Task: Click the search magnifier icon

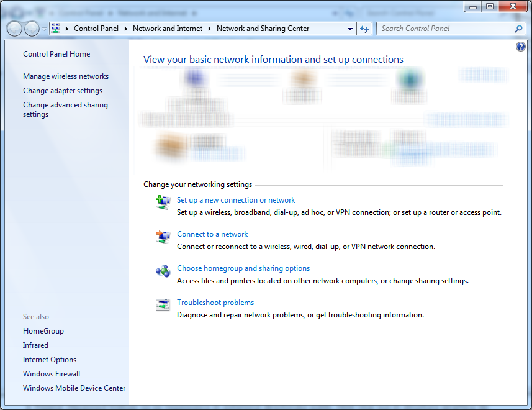Action: pyautogui.click(x=518, y=29)
